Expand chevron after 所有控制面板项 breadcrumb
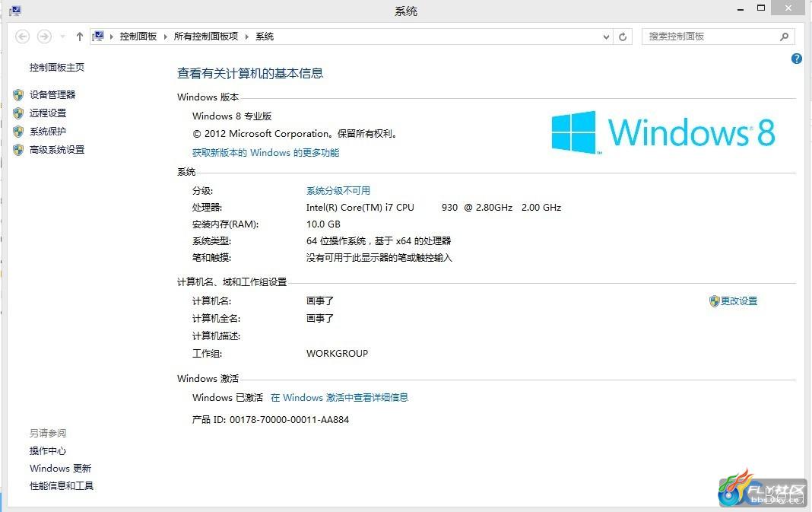Screen dimensions: 812x512 point(247,37)
